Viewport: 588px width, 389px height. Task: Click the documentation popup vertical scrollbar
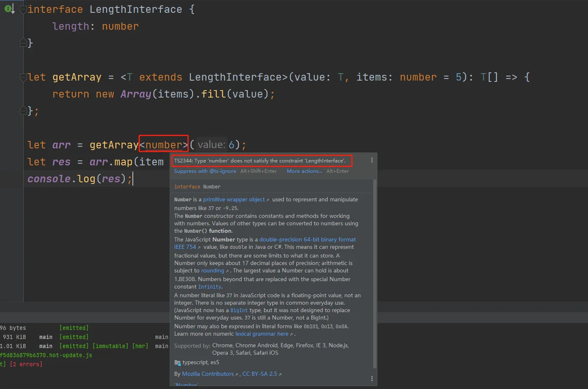(375, 274)
